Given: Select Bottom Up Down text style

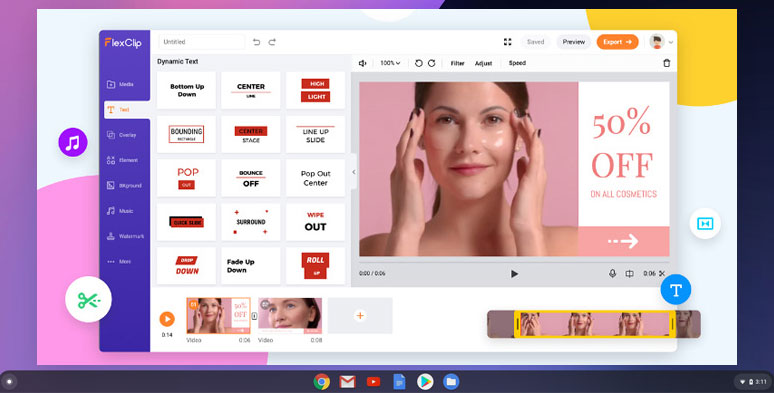Looking at the screenshot, I should [187, 90].
